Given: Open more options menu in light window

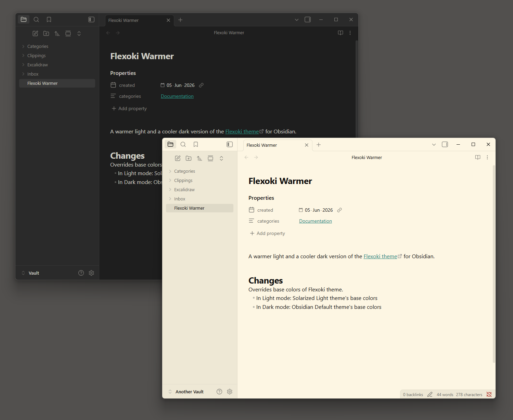Looking at the screenshot, I should click(x=487, y=157).
